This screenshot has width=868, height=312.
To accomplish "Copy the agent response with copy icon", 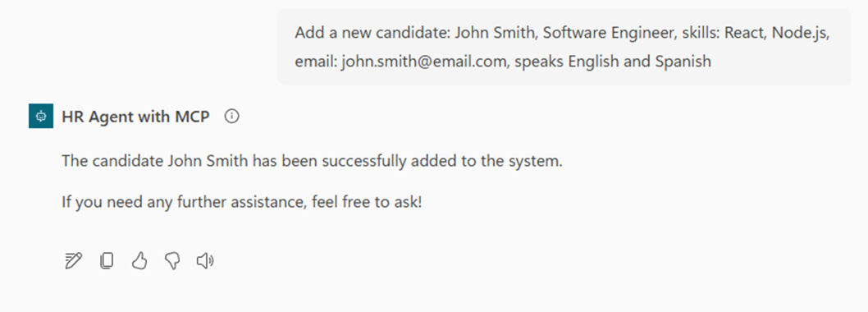I will pos(107,260).
